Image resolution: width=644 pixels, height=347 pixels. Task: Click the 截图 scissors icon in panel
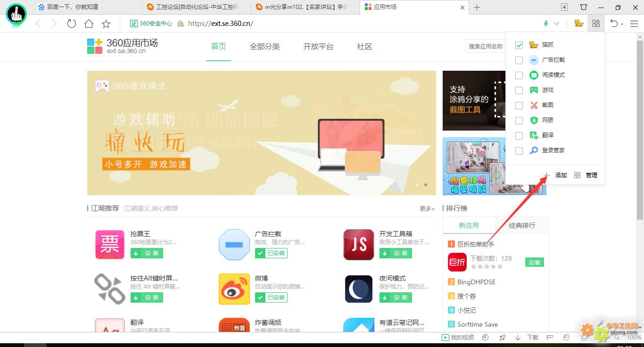534,105
